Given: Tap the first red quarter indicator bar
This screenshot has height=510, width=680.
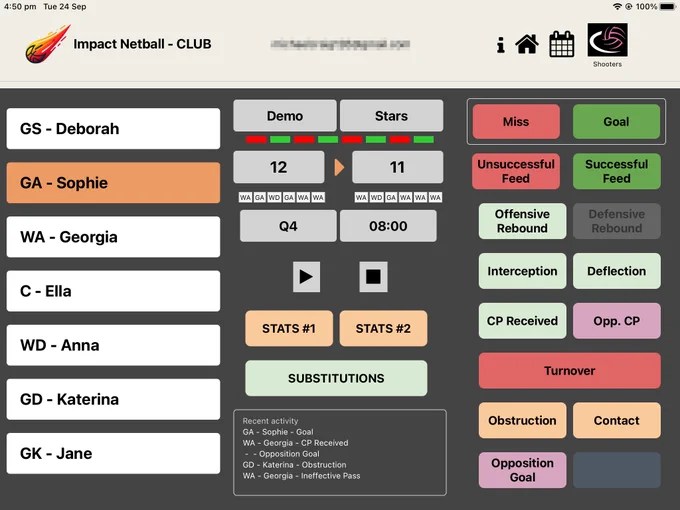Looking at the screenshot, I should pyautogui.click(x=256, y=140).
